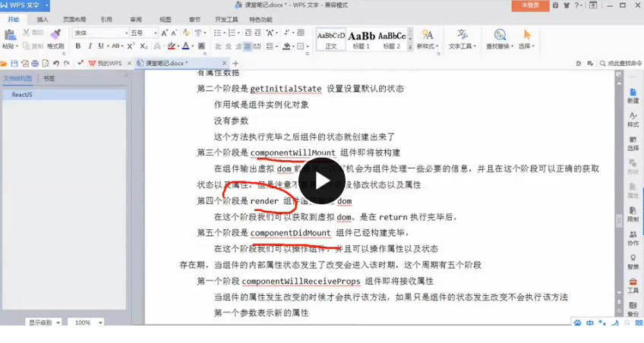Apply subscript X₂ formatting
Screen dimensions: 644x343
(144, 46)
